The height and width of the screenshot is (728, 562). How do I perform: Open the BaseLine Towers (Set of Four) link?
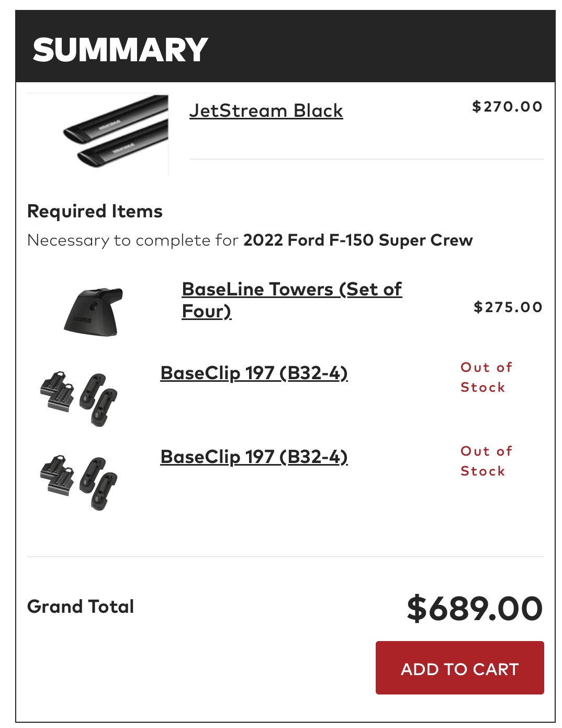291,290
